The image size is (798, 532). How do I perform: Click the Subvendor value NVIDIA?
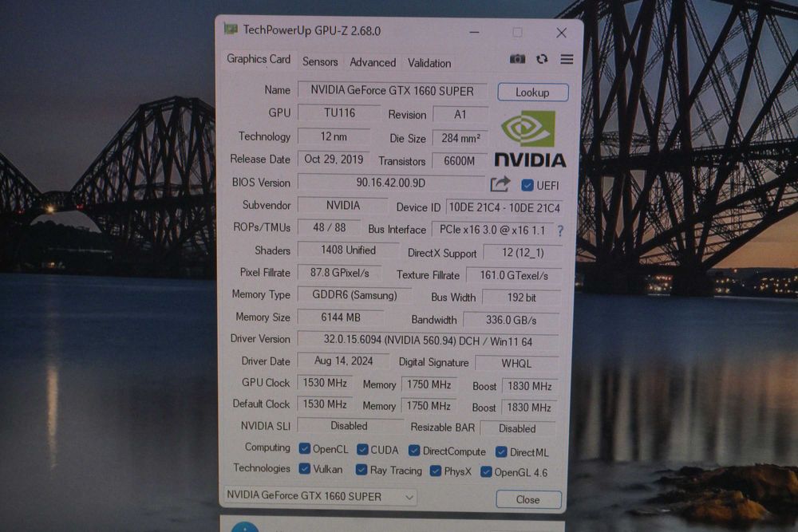(342, 206)
